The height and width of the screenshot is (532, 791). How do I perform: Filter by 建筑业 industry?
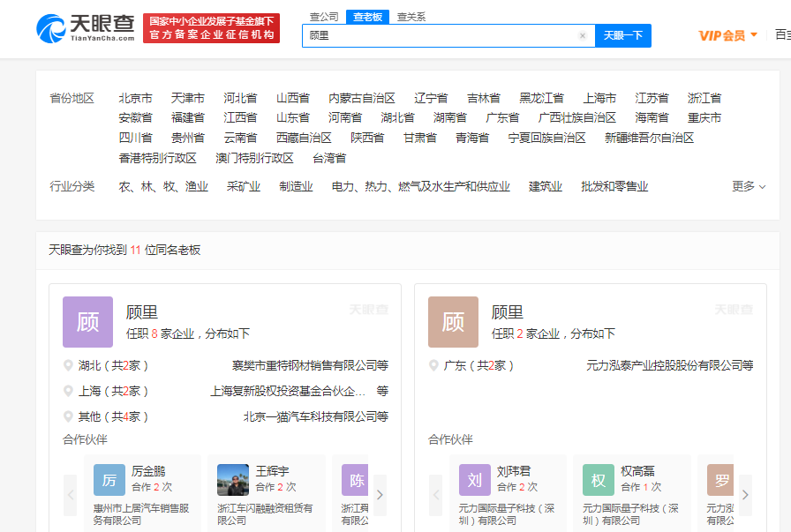click(x=546, y=186)
